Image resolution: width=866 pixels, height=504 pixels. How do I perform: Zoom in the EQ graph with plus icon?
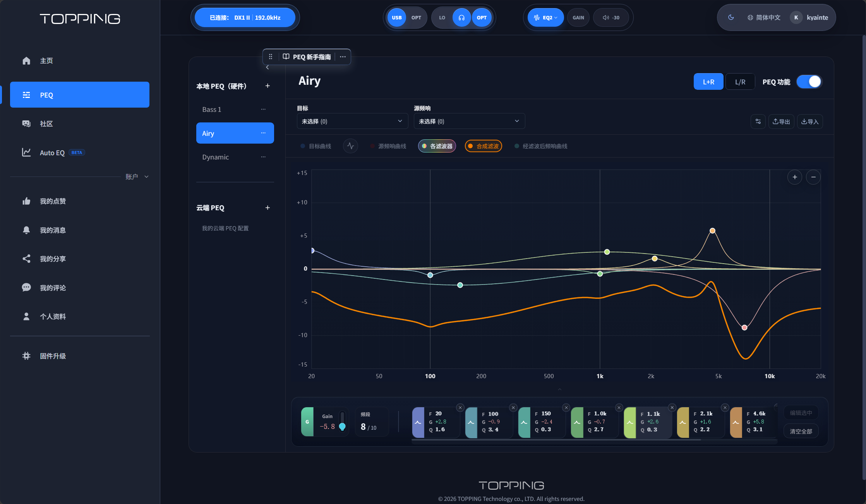tap(795, 177)
